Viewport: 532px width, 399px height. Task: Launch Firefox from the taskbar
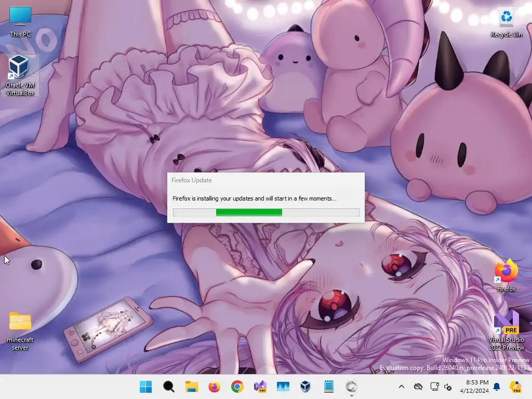pyautogui.click(x=215, y=387)
